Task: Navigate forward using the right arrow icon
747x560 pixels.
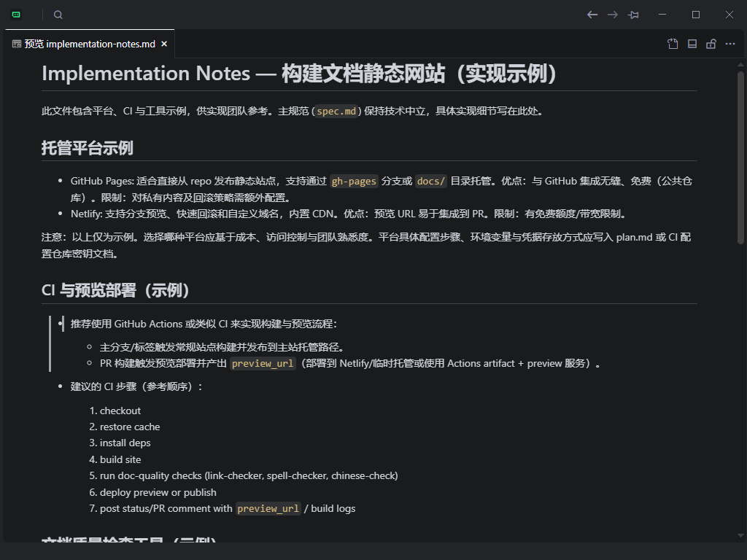Action: (613, 14)
